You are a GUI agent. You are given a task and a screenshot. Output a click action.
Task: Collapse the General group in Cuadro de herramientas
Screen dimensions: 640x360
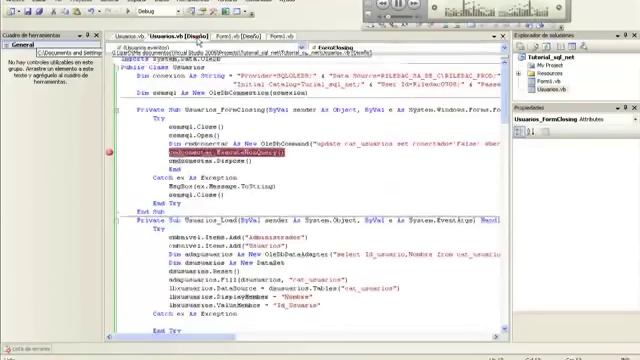pos(6,45)
